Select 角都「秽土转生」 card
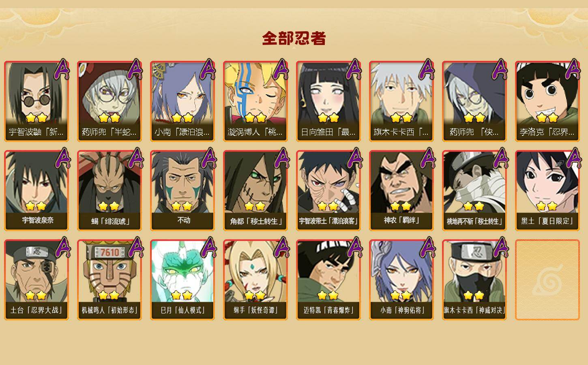Viewport: 588px width, 365px height. click(255, 190)
